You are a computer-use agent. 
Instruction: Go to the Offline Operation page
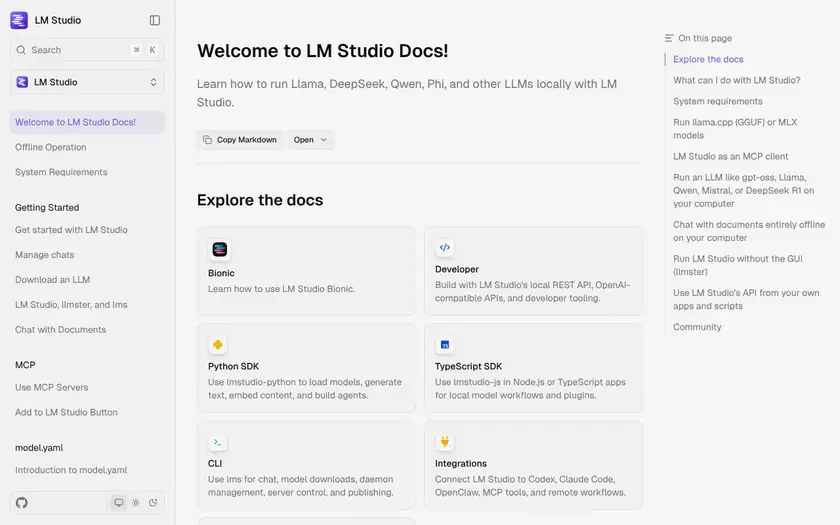pyautogui.click(x=50, y=147)
